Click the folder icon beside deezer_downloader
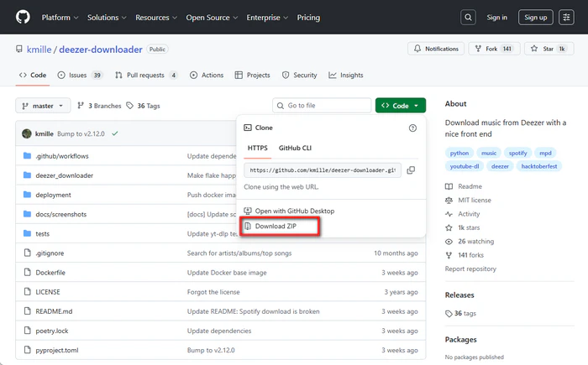The height and width of the screenshot is (365, 588). (27, 175)
